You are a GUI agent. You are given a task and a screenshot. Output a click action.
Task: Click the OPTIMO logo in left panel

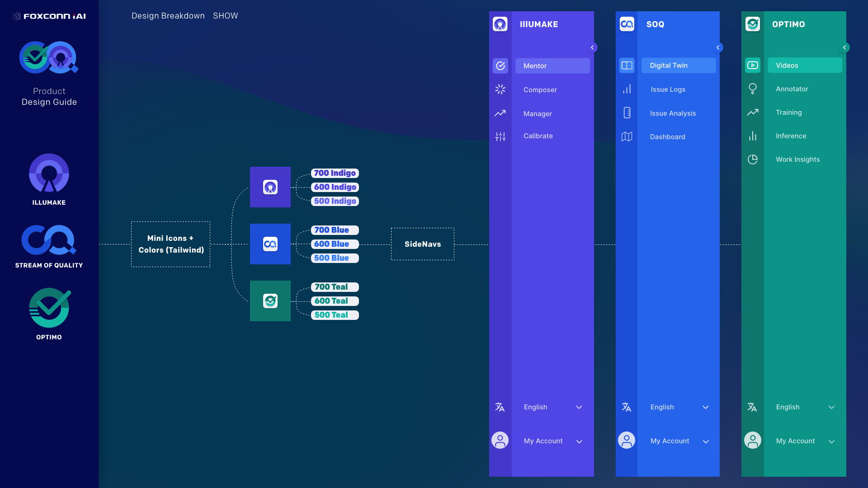tap(49, 308)
